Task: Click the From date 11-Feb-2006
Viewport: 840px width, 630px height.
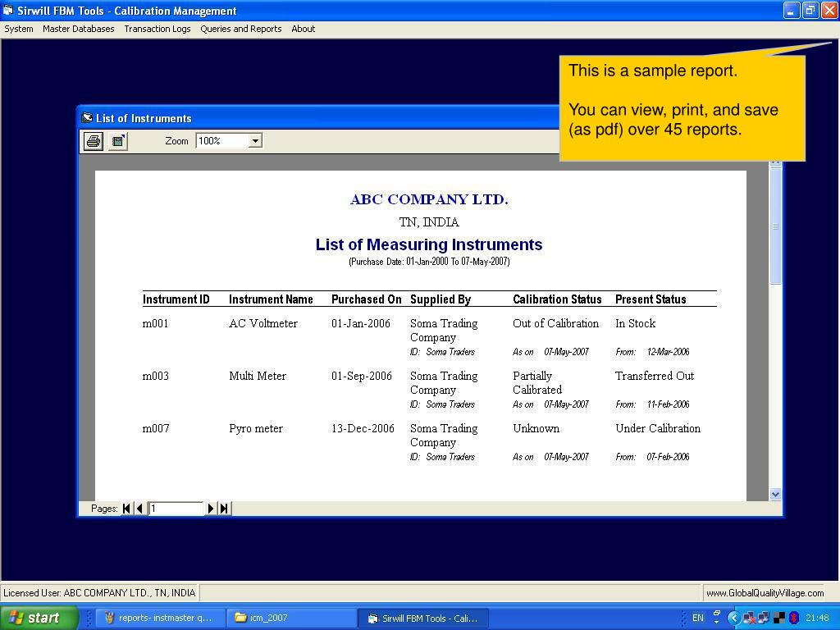Action: (668, 404)
